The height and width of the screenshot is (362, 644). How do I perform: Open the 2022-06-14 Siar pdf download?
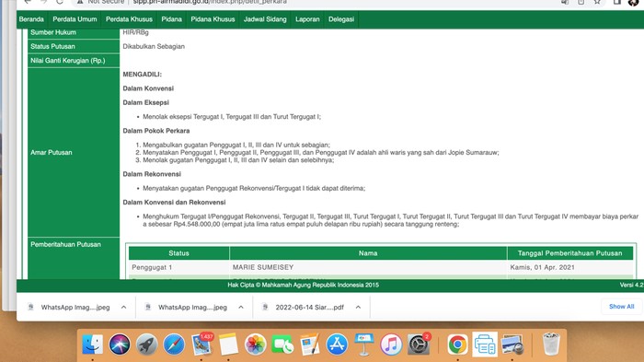(309, 307)
